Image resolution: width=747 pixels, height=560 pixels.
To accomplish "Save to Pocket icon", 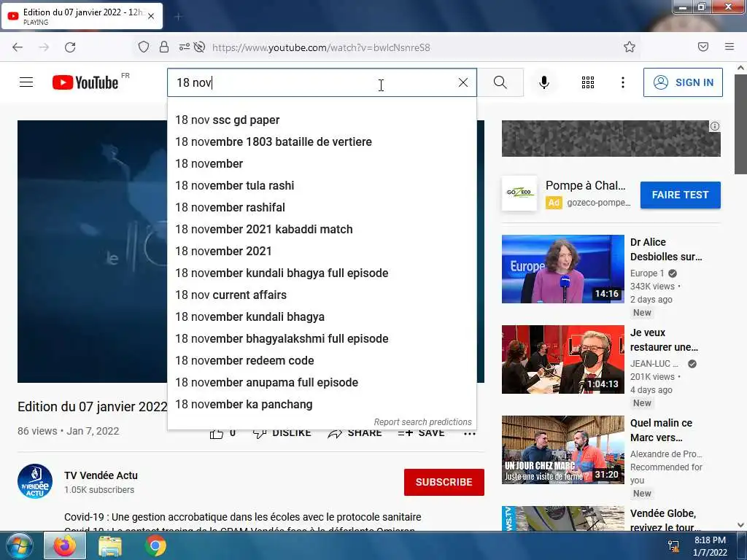I will pyautogui.click(x=703, y=47).
